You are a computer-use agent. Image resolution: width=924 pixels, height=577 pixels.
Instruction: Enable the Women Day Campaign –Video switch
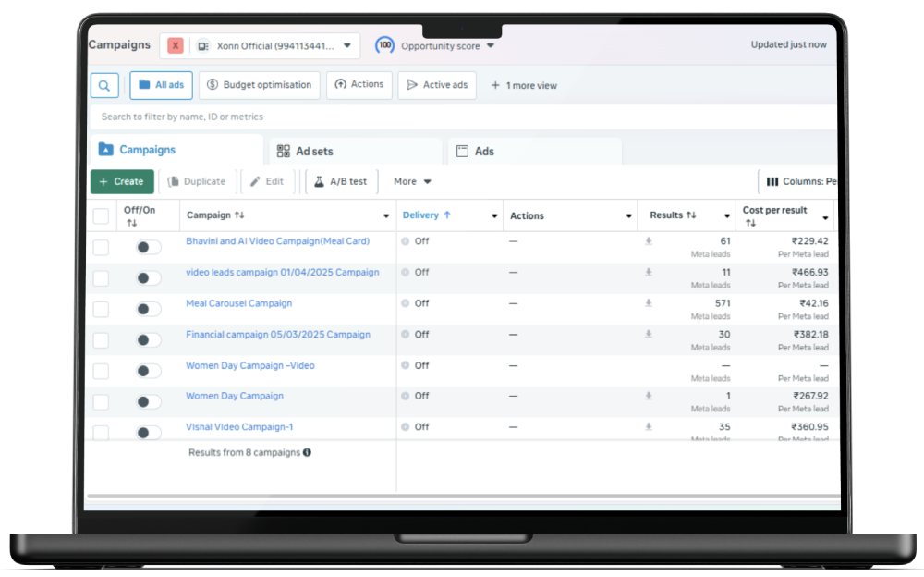pos(148,371)
